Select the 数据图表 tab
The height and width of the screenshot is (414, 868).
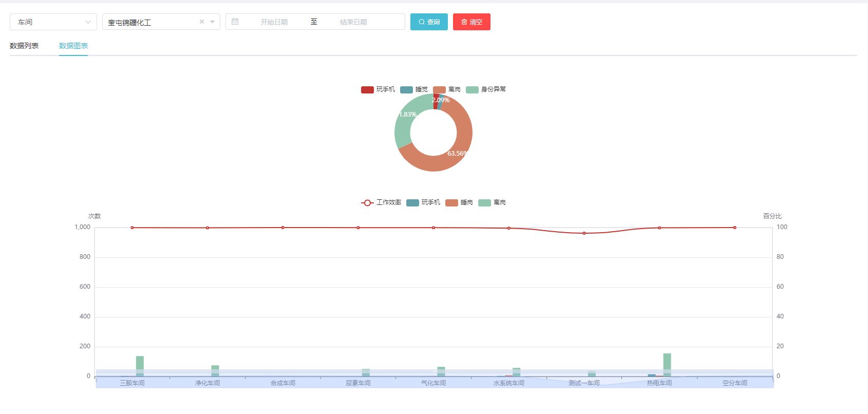click(x=73, y=46)
